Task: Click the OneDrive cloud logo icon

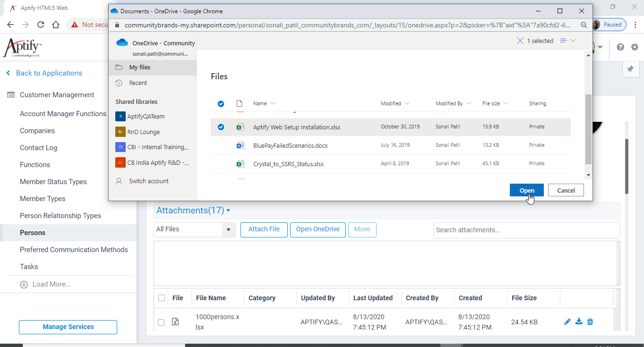Action: pyautogui.click(x=122, y=42)
